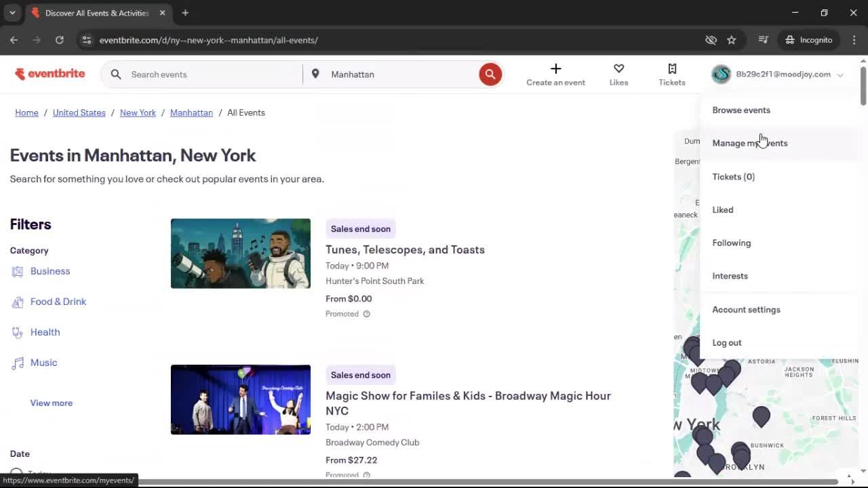Viewport: 868px width, 488px height.
Task: Click the tracking protection eye icon
Action: tap(711, 40)
